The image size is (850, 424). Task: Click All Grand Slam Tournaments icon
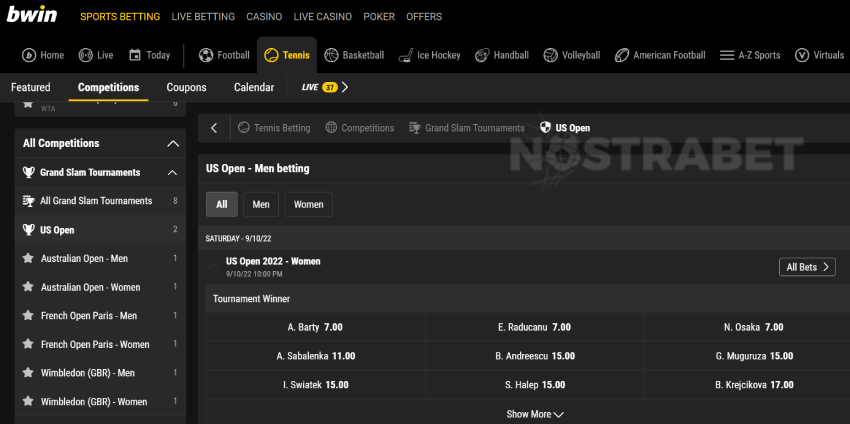[28, 201]
